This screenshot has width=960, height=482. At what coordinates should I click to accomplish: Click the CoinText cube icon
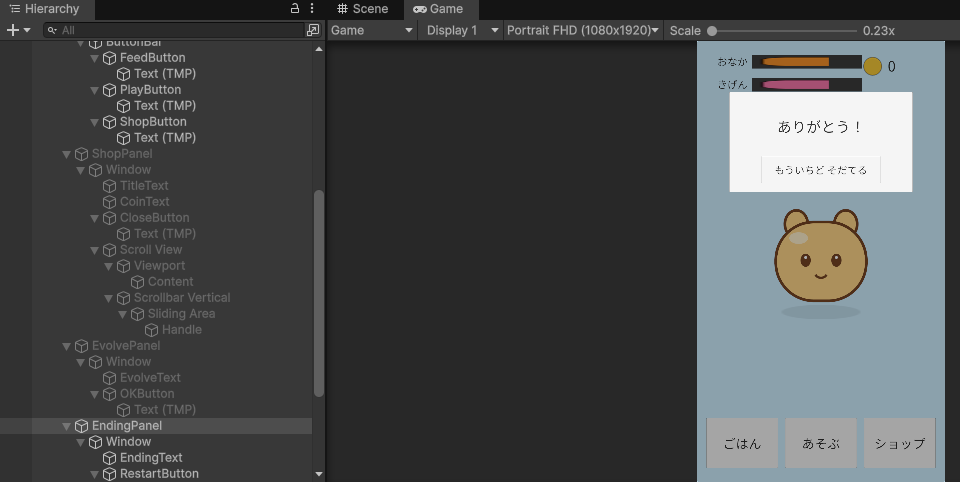pos(109,202)
